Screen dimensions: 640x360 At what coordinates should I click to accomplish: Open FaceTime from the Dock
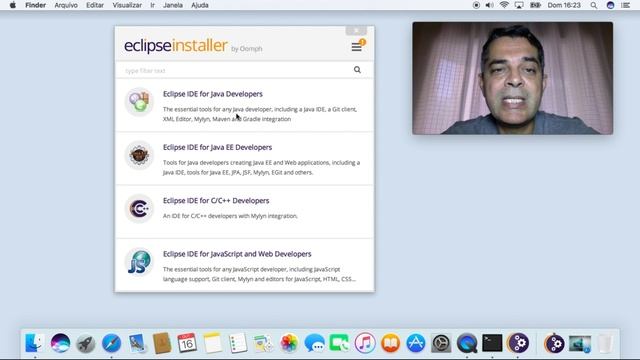tap(340, 343)
